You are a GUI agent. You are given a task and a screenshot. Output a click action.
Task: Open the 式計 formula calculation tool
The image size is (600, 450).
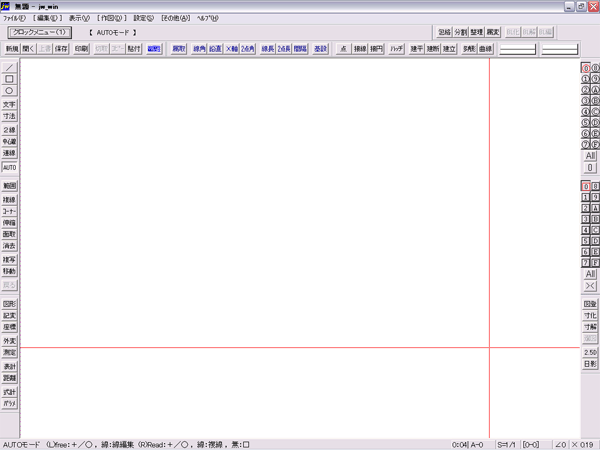(9, 392)
